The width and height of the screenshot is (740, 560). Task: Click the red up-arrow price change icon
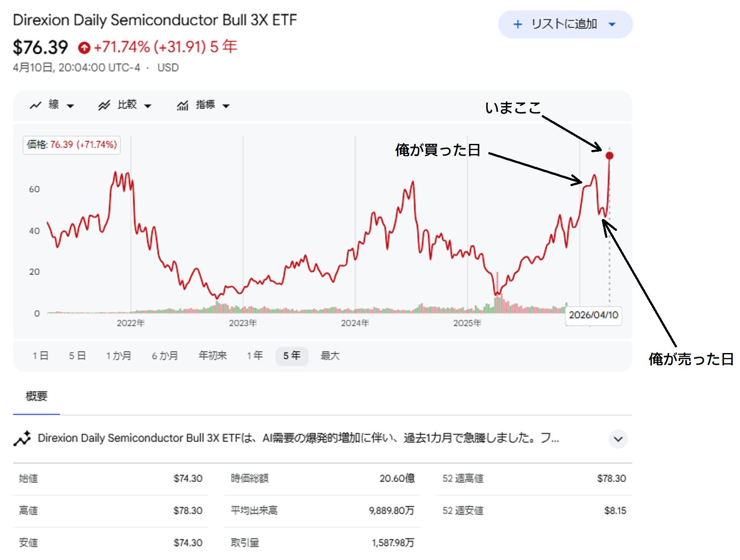pos(84,47)
